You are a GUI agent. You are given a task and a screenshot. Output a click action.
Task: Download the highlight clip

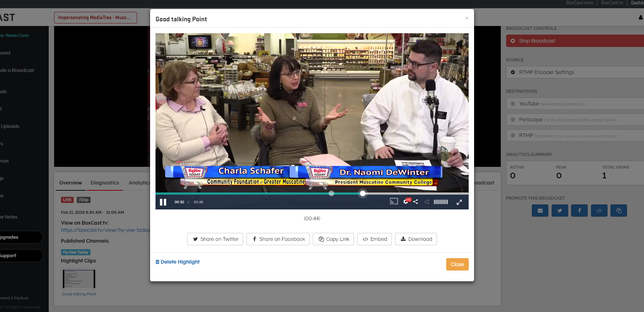[416, 239]
